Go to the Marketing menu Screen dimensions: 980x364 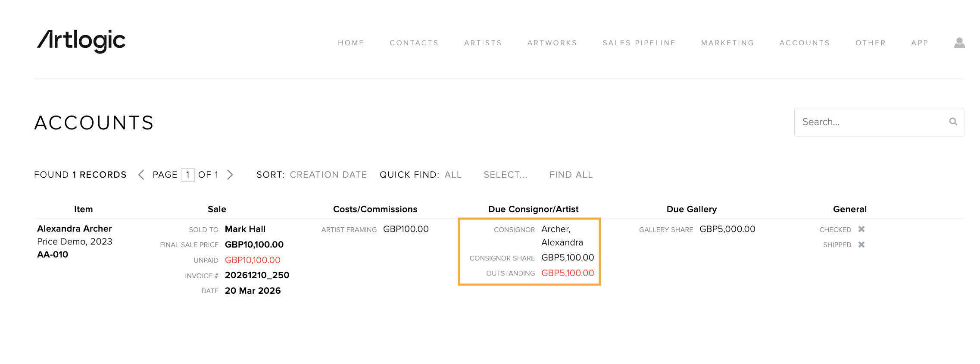point(727,43)
